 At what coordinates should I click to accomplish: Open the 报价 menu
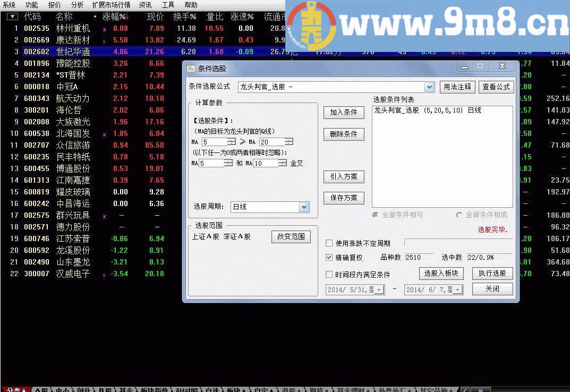(x=55, y=5)
